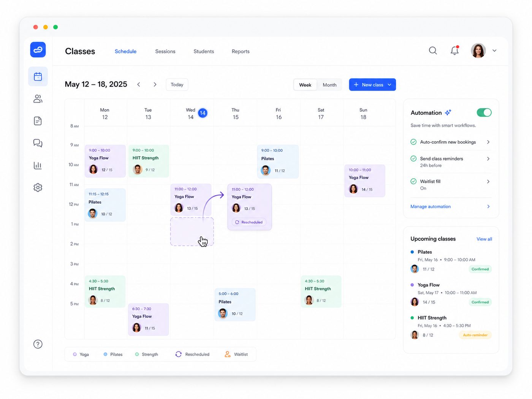Image resolution: width=532 pixels, height=399 pixels.
Task: Click the blue app logo icon
Action: click(38, 50)
